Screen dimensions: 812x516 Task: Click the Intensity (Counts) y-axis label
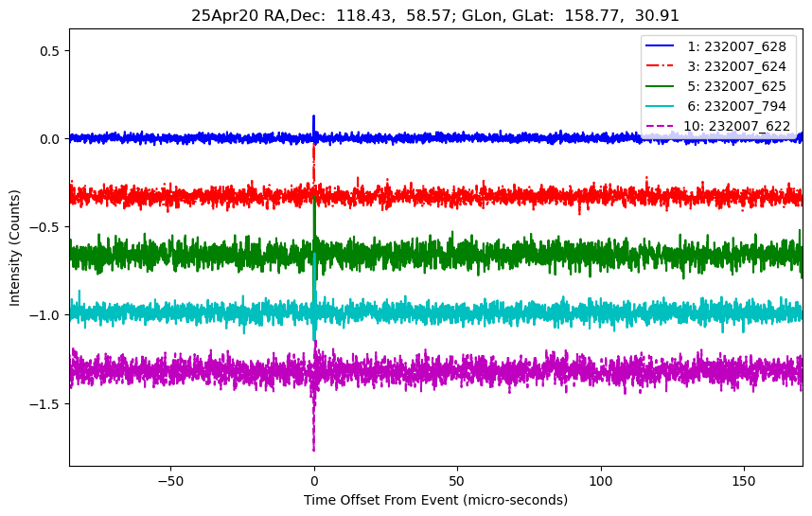click(x=14, y=248)
